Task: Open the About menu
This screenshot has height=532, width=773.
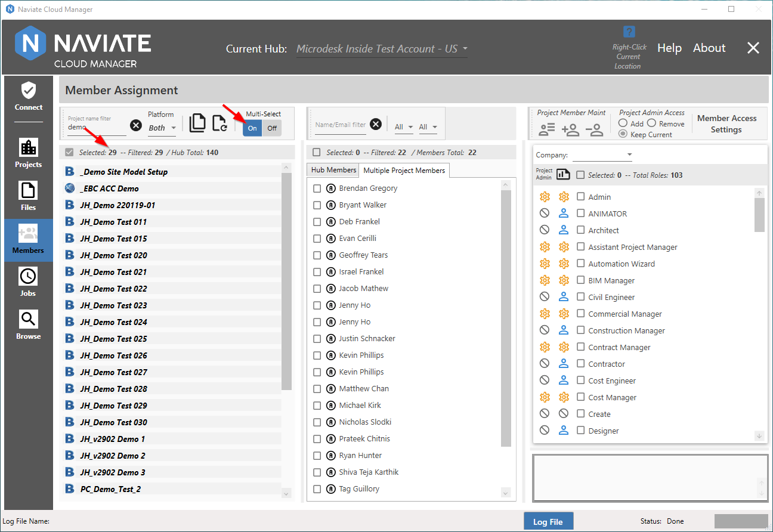Action: 709,48
